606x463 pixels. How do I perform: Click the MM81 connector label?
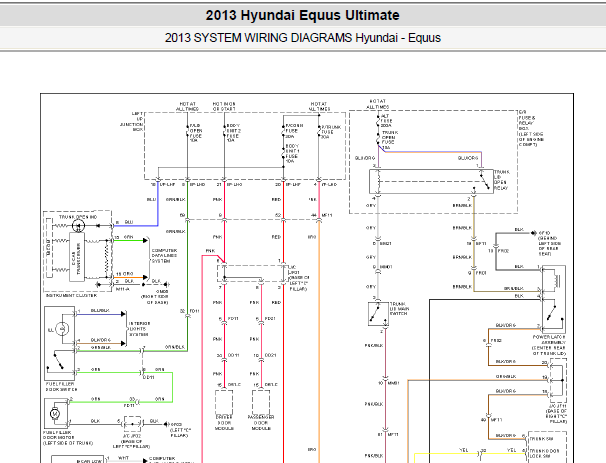[393, 383]
